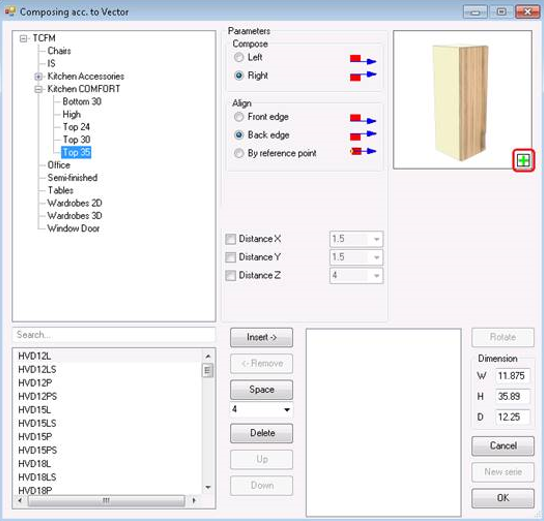Expand the Kitchen Accessories tree node
Screen dimensions: 544x521
[x=39, y=76]
